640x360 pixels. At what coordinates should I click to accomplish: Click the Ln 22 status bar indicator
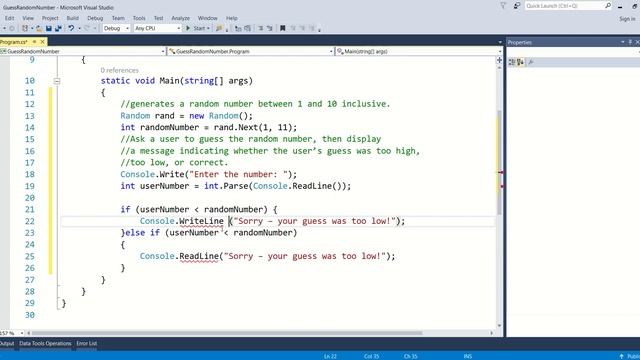[330, 356]
